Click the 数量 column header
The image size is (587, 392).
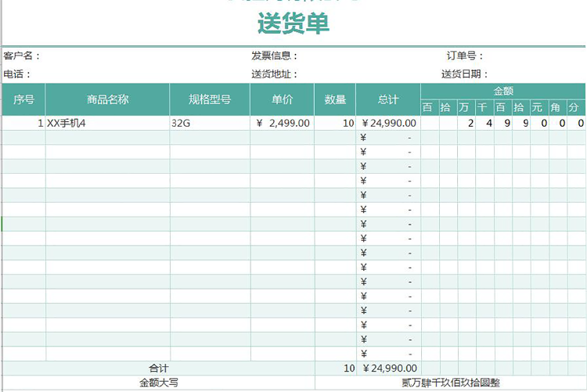(335, 99)
